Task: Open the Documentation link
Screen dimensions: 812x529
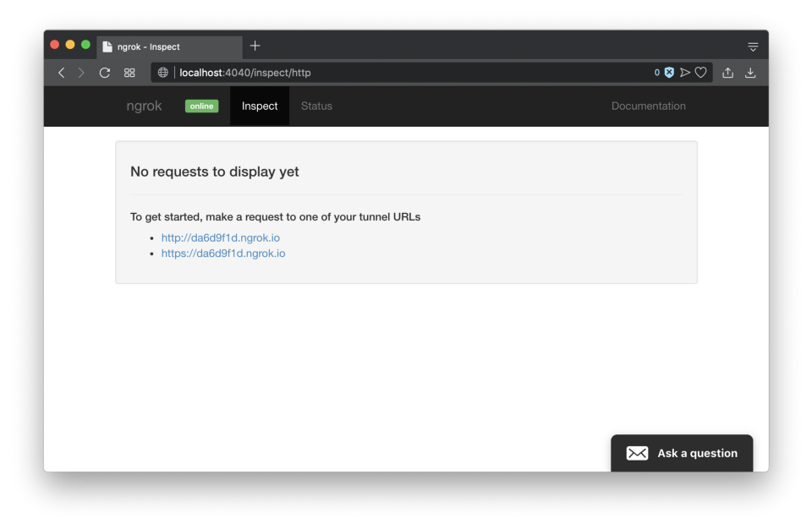Action: (x=648, y=106)
